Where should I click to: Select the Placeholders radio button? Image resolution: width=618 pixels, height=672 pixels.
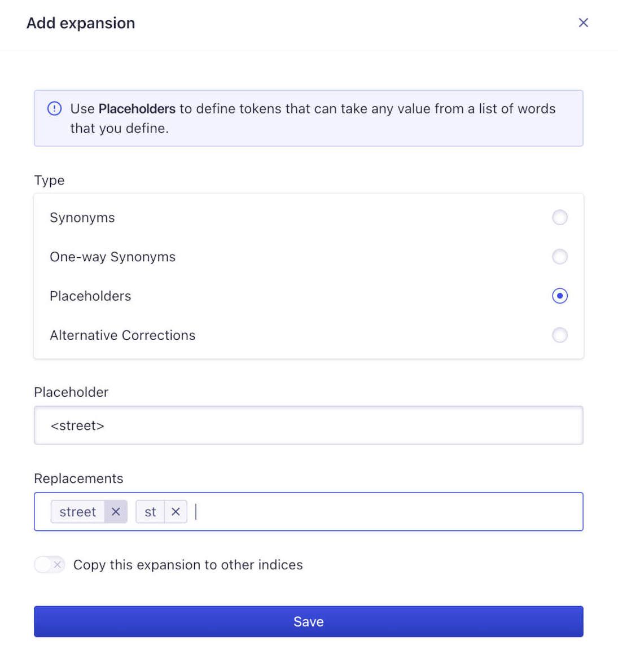tap(559, 296)
